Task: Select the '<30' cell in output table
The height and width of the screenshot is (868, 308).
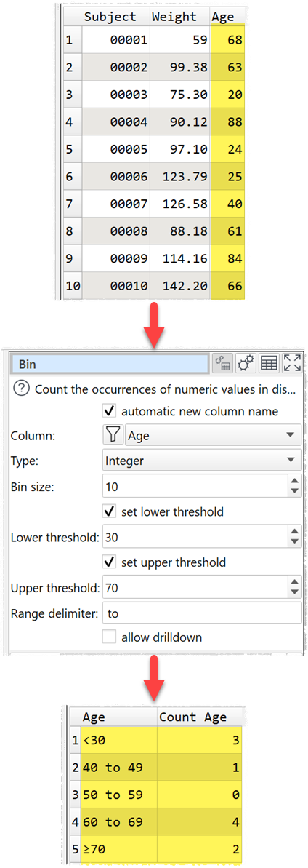Action: click(x=119, y=741)
